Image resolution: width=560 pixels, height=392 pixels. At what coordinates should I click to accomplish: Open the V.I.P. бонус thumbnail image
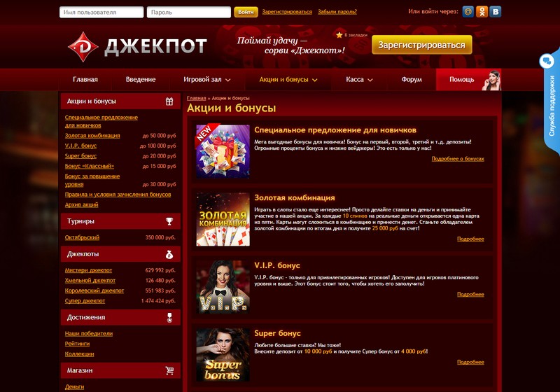tap(223, 287)
